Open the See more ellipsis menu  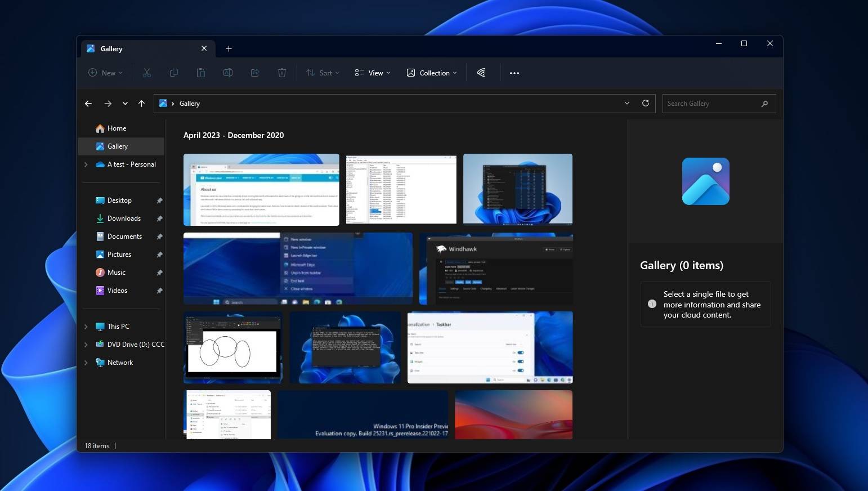tap(514, 73)
